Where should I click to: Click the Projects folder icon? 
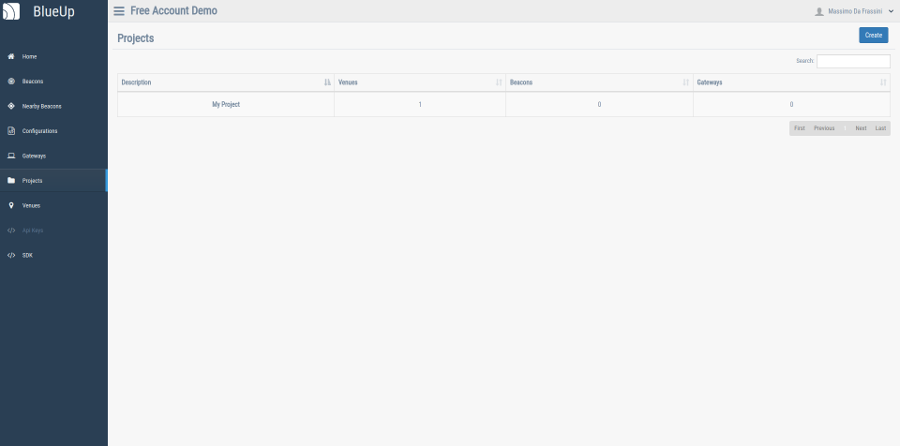11,180
